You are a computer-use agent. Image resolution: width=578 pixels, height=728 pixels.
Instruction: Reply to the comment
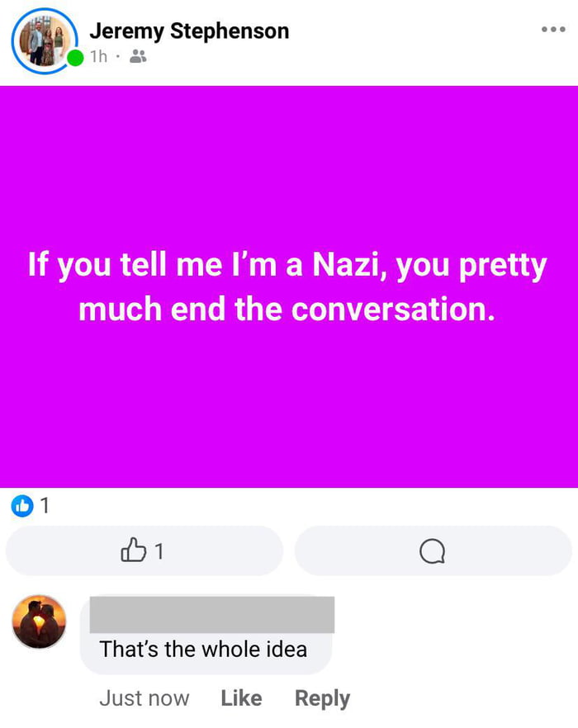click(x=322, y=698)
